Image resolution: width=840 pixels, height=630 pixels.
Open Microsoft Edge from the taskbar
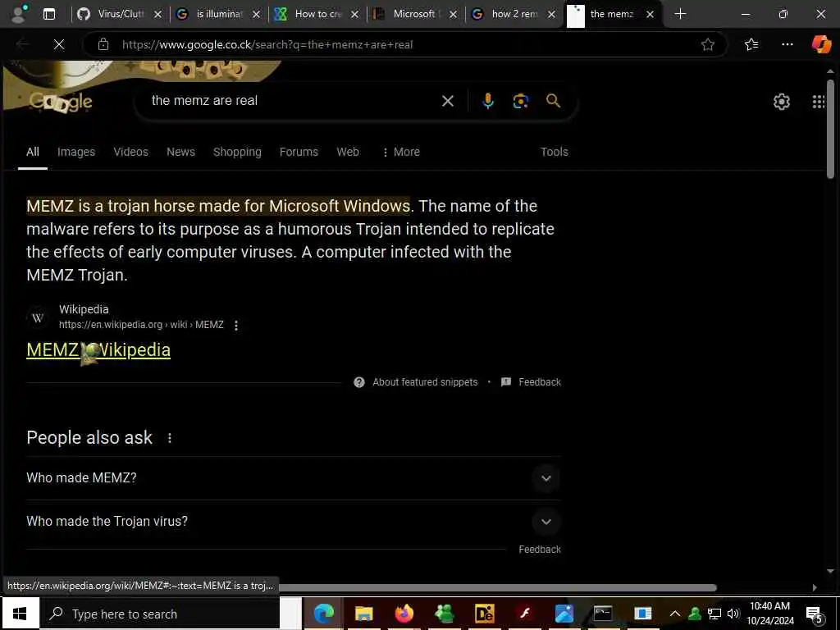[323, 614]
